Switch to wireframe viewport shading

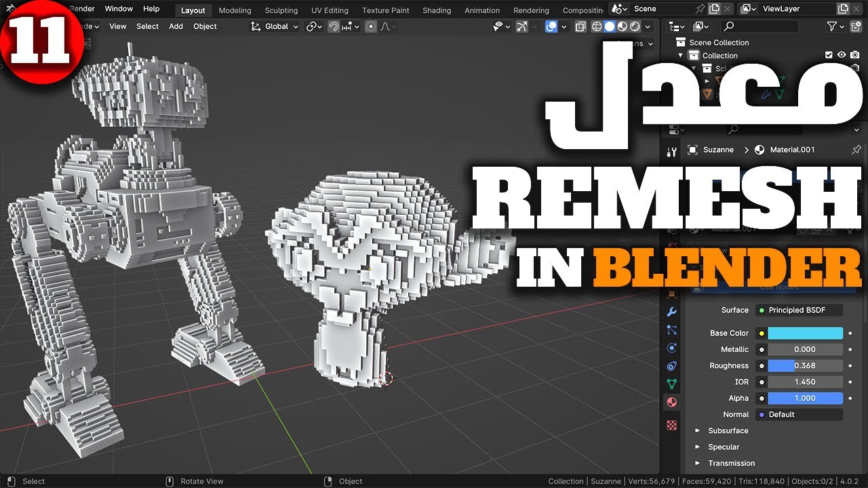[597, 26]
